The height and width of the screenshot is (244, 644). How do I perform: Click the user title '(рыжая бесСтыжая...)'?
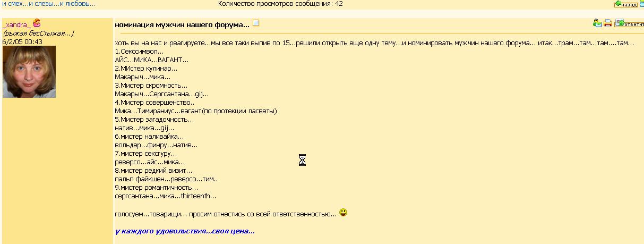point(38,33)
